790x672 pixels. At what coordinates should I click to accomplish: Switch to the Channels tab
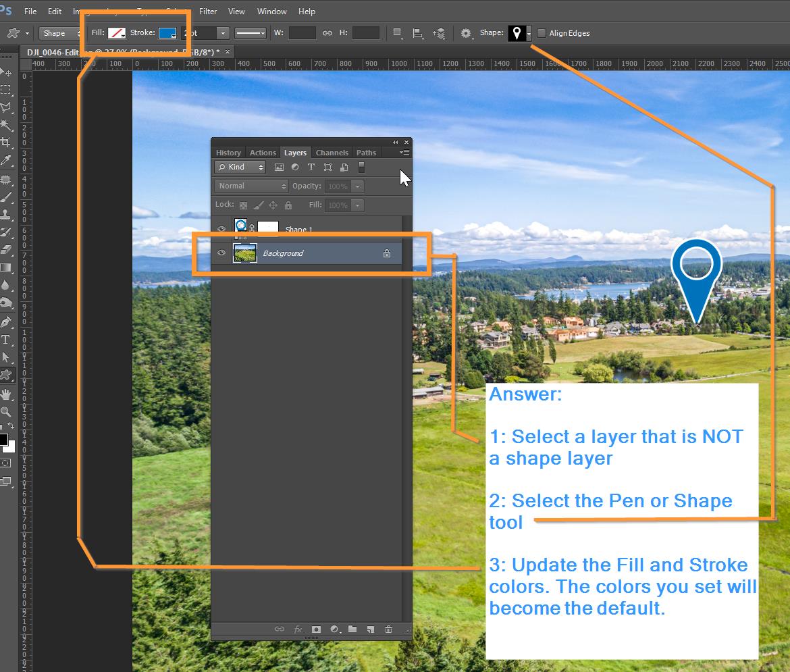[x=332, y=153]
